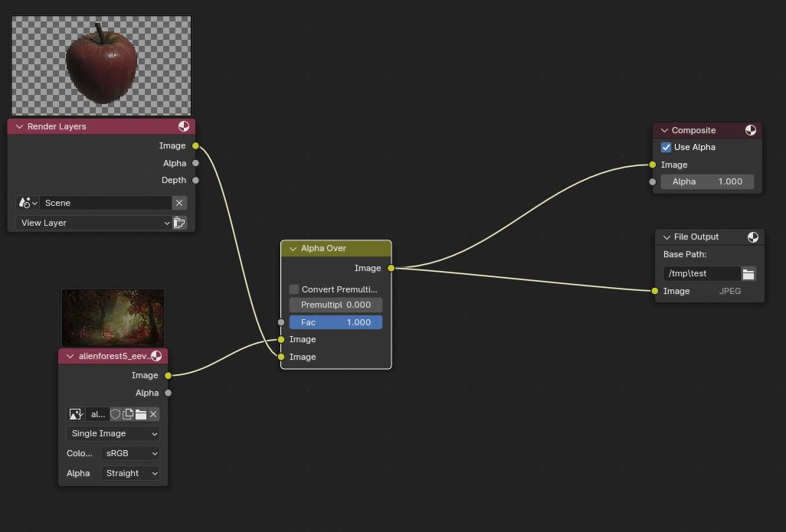Click the duplicate image datablock icon

[x=128, y=414]
